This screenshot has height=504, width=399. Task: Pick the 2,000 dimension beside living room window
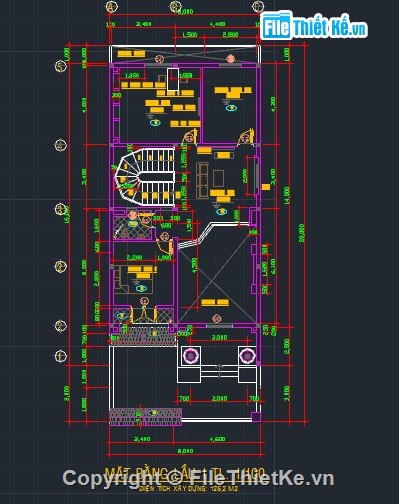(244, 176)
